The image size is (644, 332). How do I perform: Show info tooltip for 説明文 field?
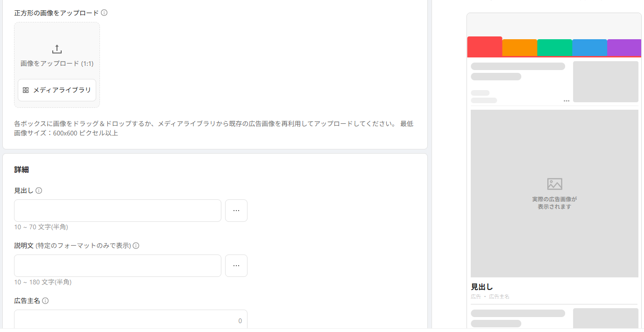136,246
